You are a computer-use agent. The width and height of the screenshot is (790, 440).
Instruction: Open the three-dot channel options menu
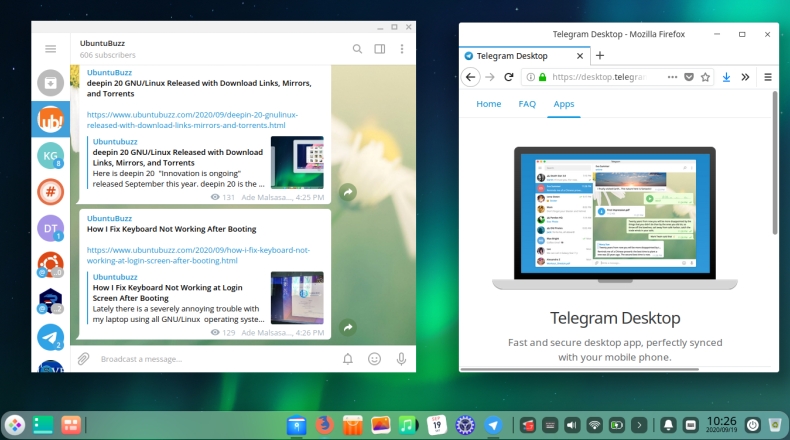[402, 48]
